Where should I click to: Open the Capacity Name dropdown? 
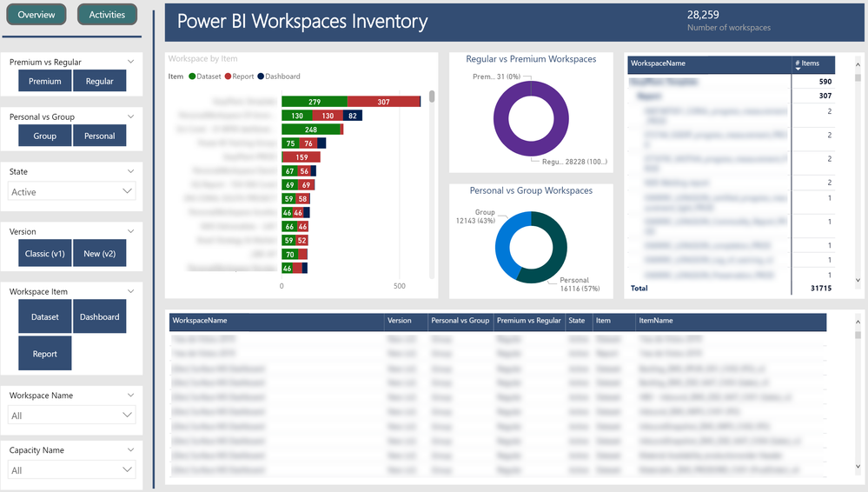71,470
